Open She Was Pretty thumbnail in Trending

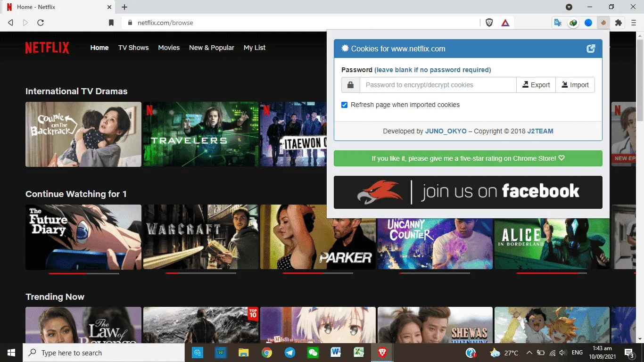[x=435, y=325]
